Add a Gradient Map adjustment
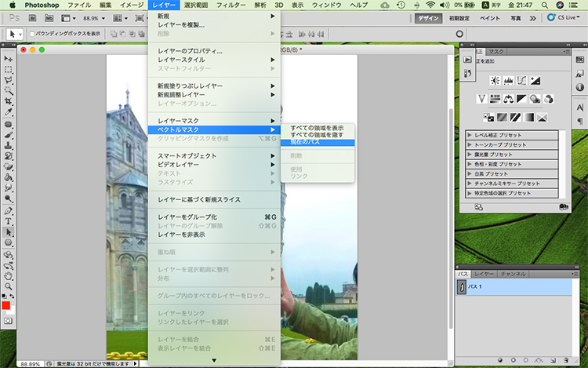 (x=528, y=118)
